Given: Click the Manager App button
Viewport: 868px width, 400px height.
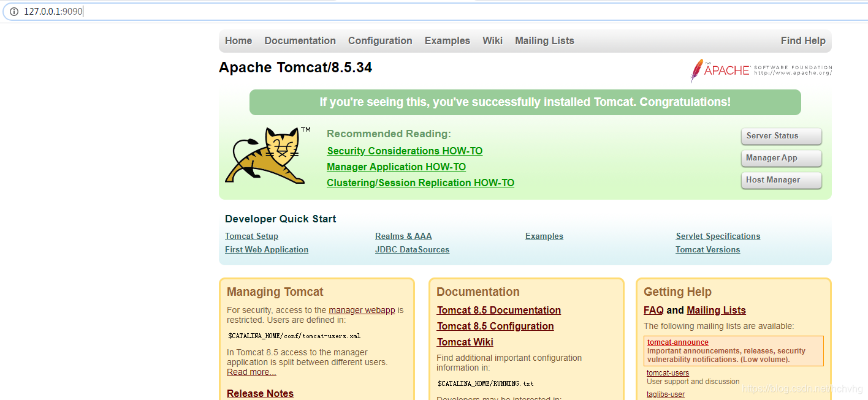Looking at the screenshot, I should click(x=781, y=158).
